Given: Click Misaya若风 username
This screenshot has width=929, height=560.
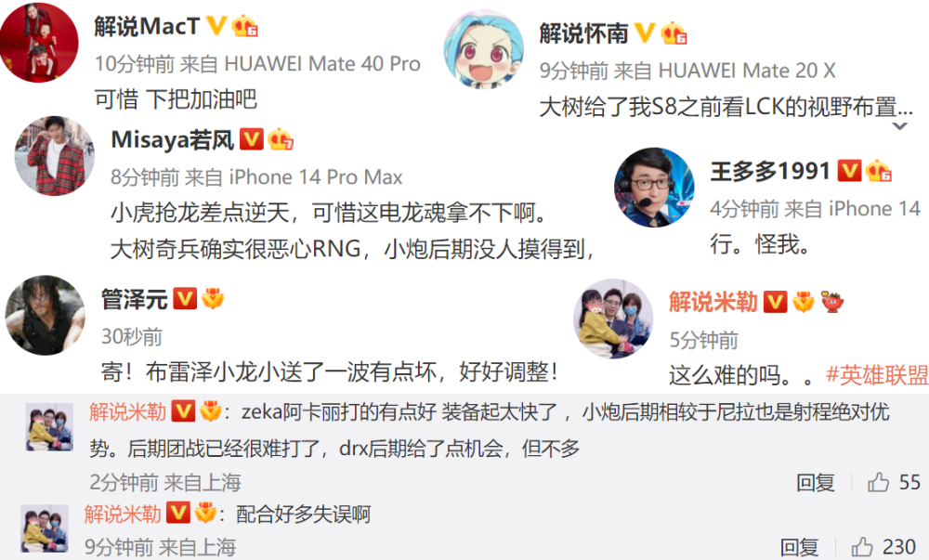Looking at the screenshot, I should [173, 139].
